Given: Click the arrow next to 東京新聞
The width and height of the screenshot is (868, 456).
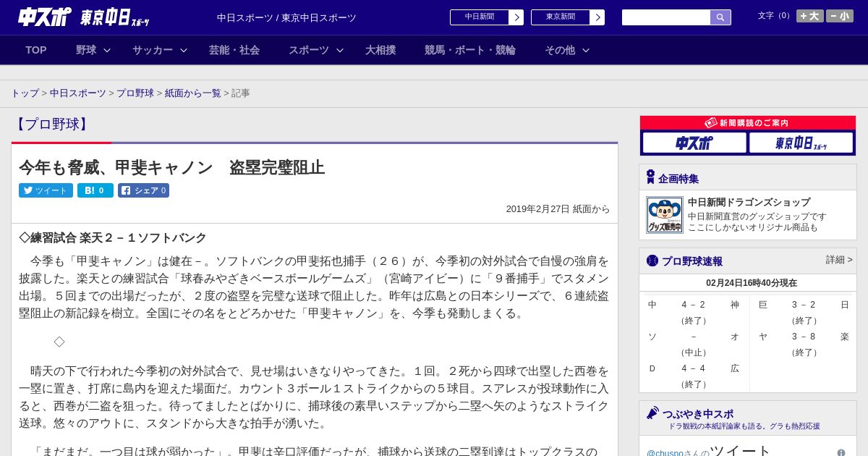Looking at the screenshot, I should (x=597, y=17).
